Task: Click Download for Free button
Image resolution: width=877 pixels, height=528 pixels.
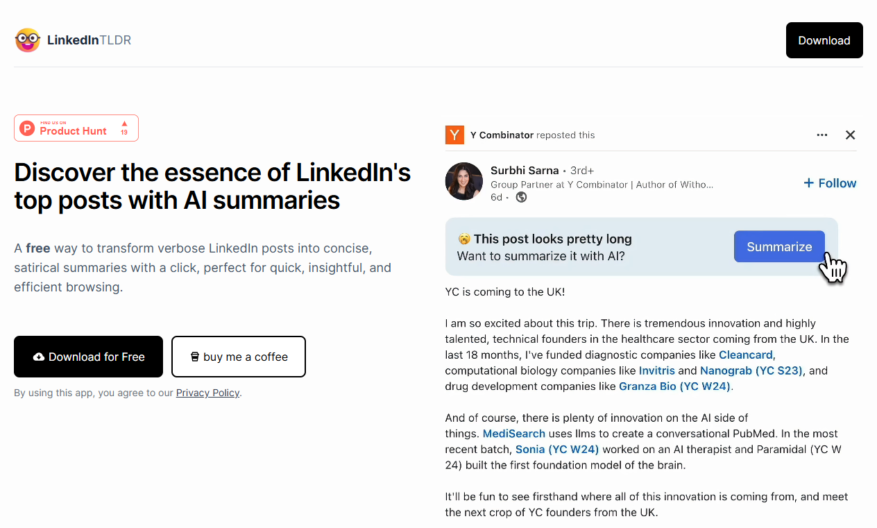Action: coord(88,356)
